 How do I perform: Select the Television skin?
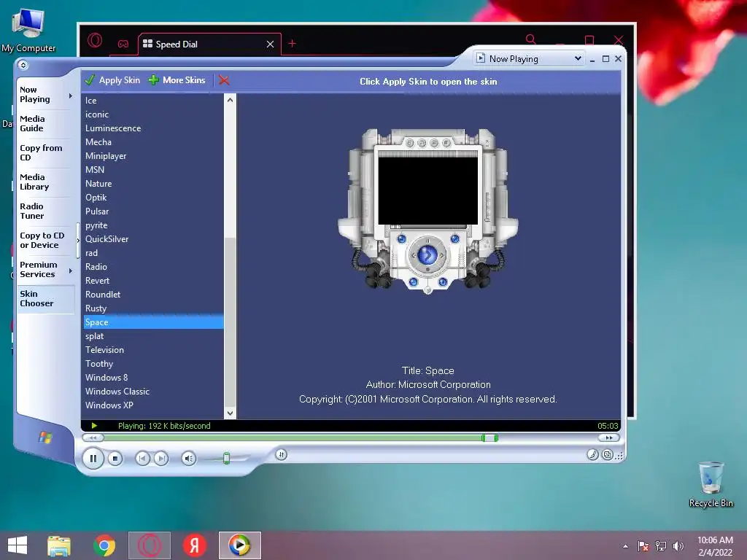click(153, 349)
